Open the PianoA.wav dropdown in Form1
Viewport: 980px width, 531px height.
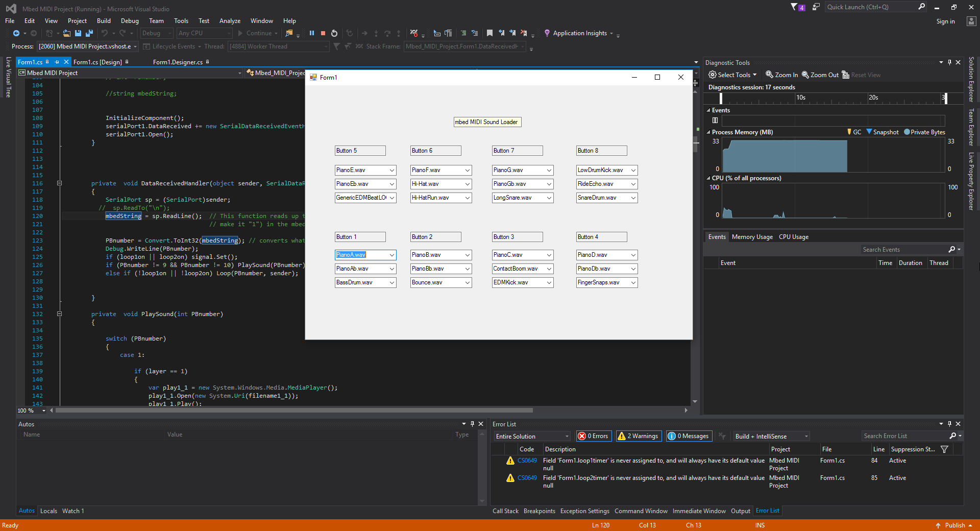click(392, 255)
